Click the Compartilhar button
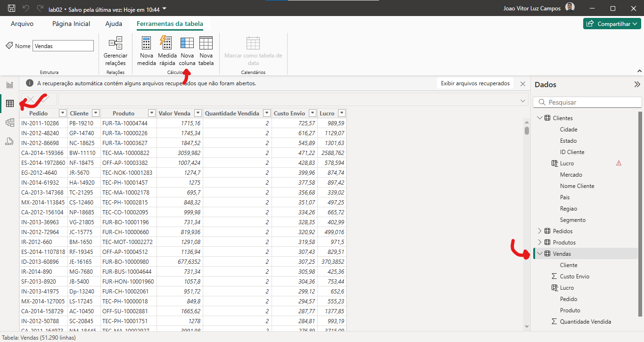Viewport: 644px width, 342px height. pyautogui.click(x=612, y=24)
